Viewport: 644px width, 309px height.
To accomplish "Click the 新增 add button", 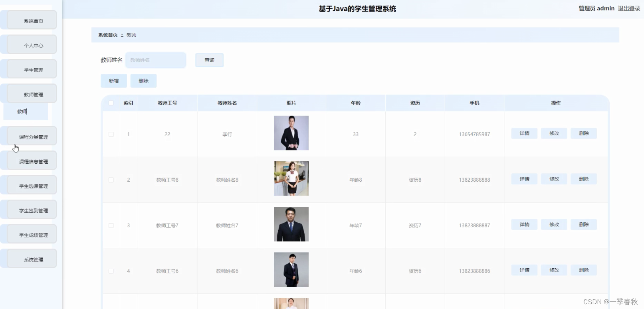I will point(114,81).
